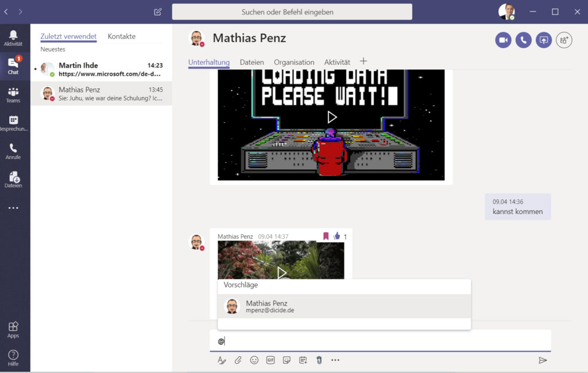588x373 pixels.
Task: Open the Chat section in sidebar
Action: 13,67
